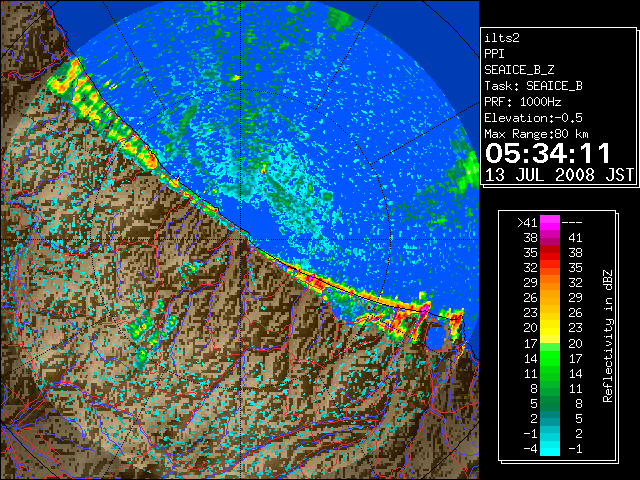Click the 'ilts2' site label

click(502, 38)
